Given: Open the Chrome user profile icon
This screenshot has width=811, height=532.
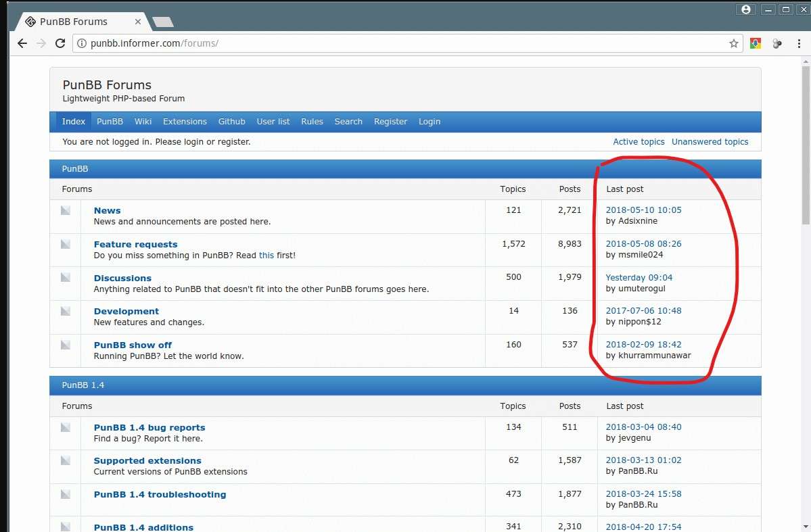Looking at the screenshot, I should (746, 9).
